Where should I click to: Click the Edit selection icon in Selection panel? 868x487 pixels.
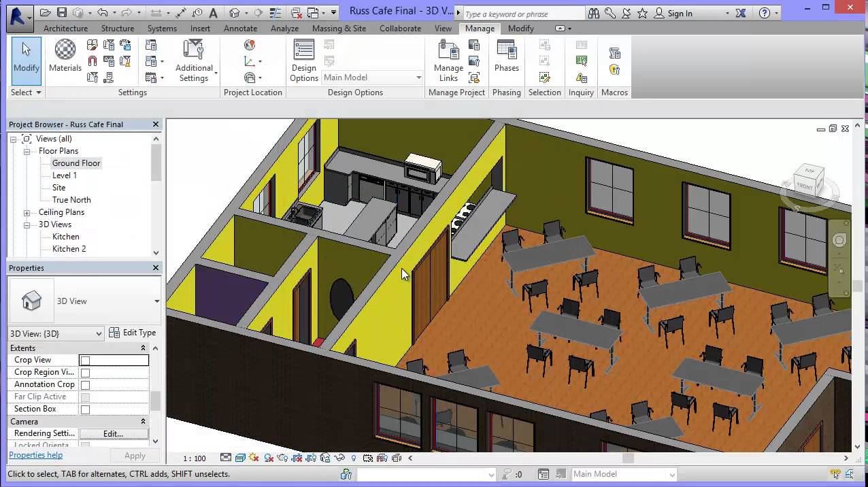point(544,78)
